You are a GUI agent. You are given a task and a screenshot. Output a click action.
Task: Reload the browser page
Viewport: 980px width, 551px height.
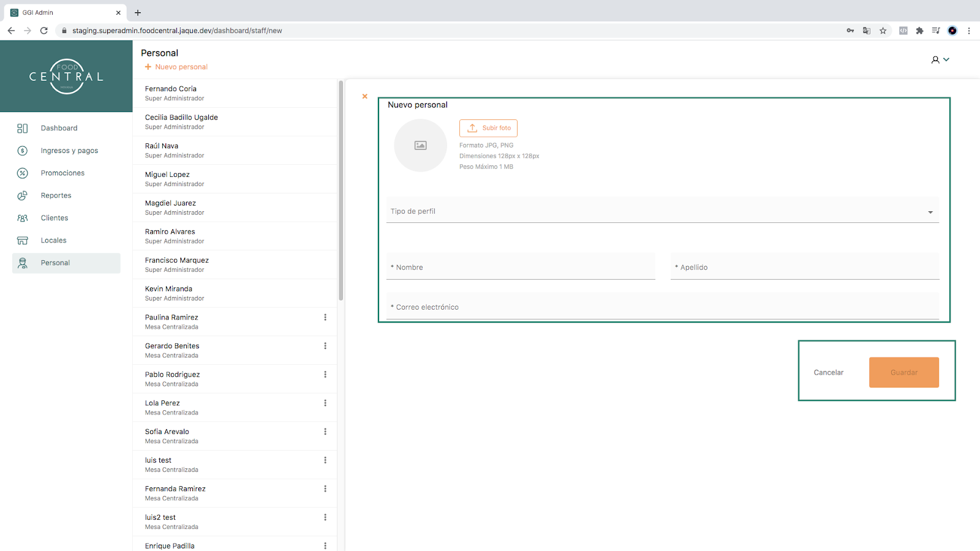44,31
